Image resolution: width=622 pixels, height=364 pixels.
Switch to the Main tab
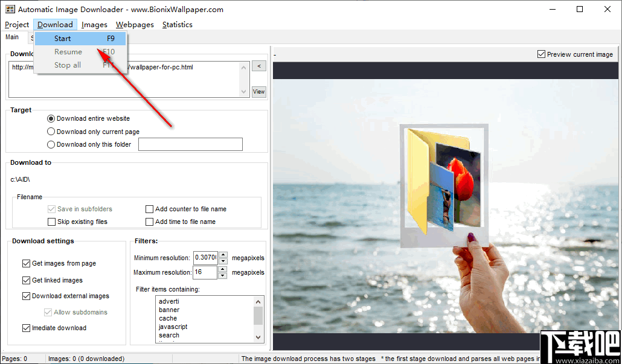click(12, 37)
